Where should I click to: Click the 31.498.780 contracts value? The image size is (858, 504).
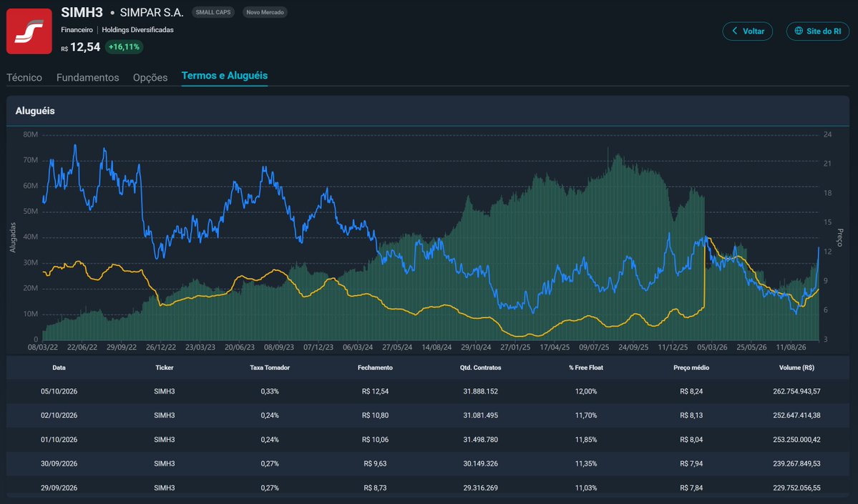(480, 440)
